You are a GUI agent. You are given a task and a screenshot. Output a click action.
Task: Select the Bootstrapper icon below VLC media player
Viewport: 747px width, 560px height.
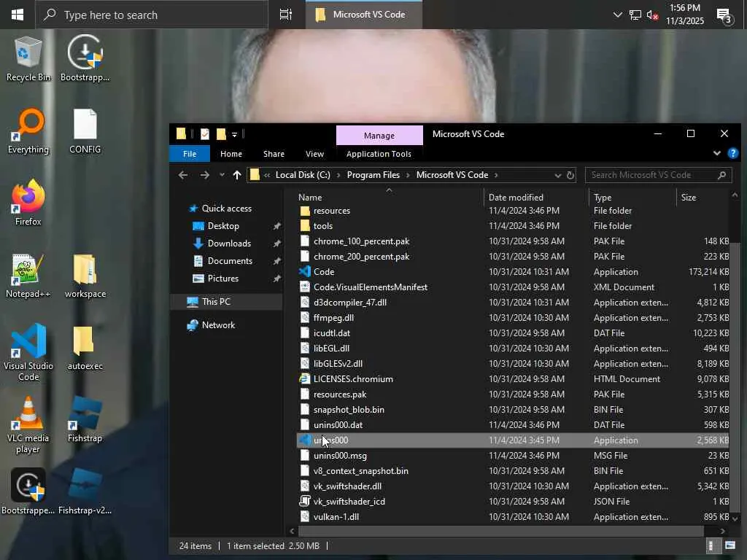tap(28, 491)
